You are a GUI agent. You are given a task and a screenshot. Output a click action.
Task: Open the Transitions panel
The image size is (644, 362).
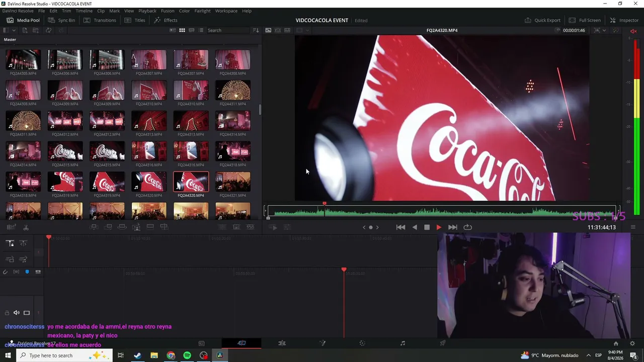pyautogui.click(x=100, y=20)
